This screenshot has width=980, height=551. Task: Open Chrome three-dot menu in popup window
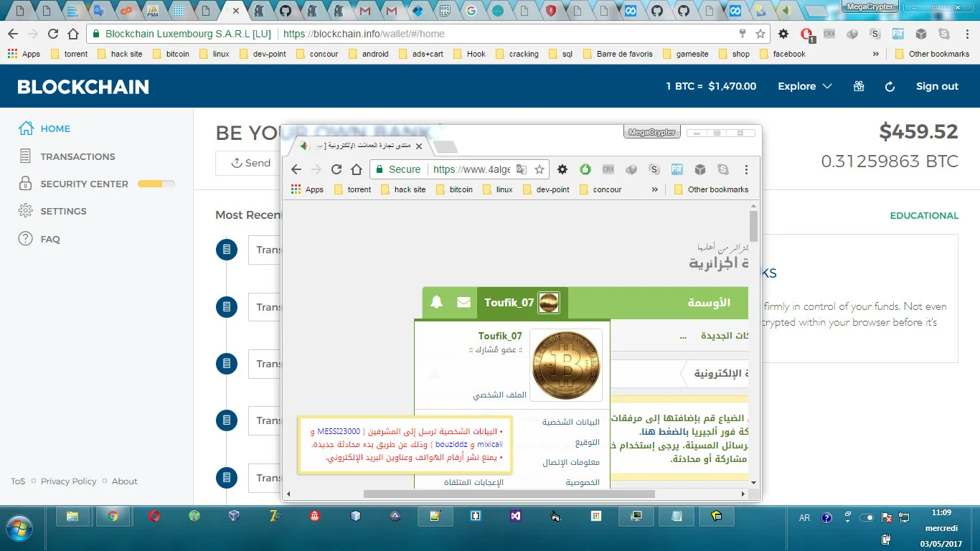pos(746,169)
